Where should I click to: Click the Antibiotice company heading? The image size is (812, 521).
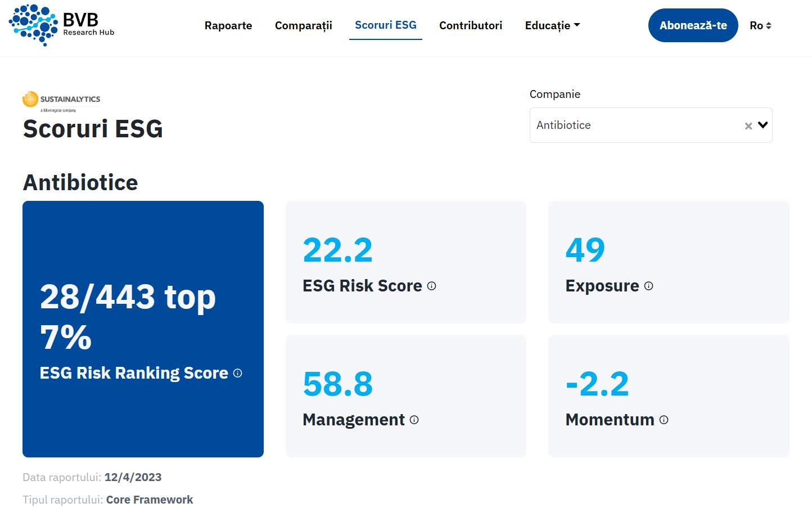pos(80,182)
